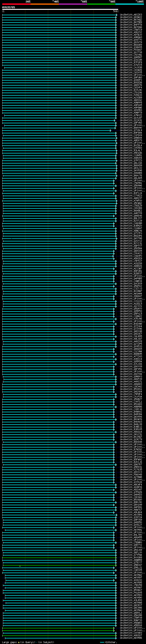
Task: Select the UniRef100_B2VT29 entry
Action: (131, 221)
